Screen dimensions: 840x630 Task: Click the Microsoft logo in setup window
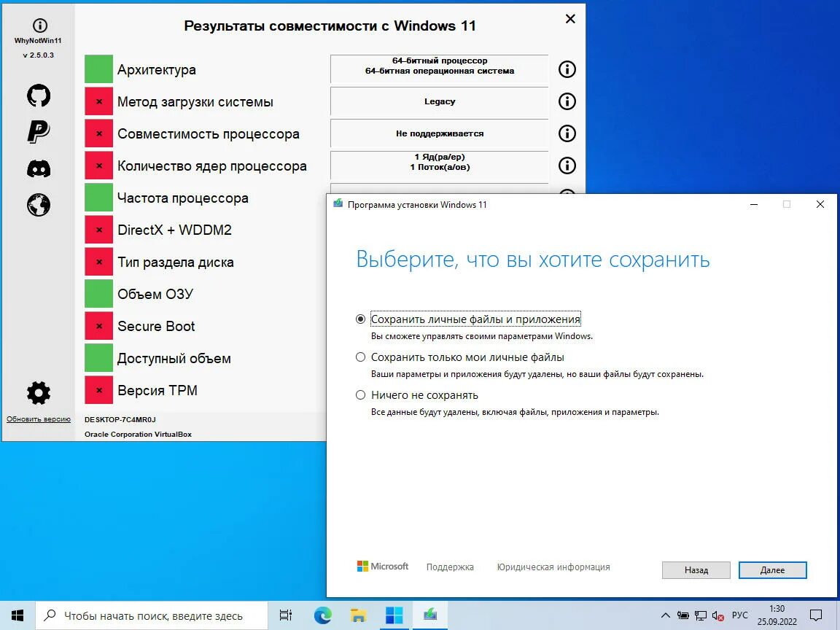[x=383, y=567]
